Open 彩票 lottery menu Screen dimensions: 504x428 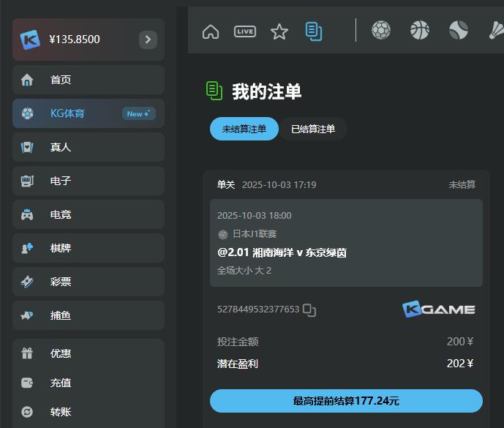point(89,282)
